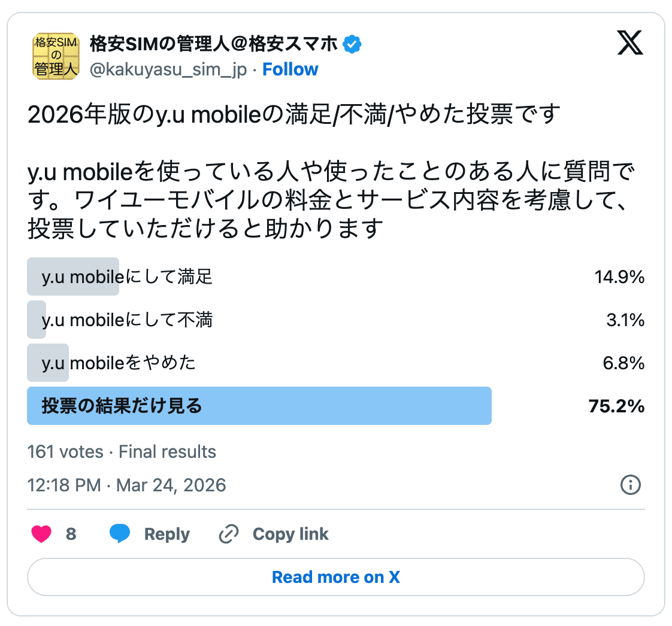Click the like count '8'
This screenshot has width=672, height=626.
(x=71, y=533)
